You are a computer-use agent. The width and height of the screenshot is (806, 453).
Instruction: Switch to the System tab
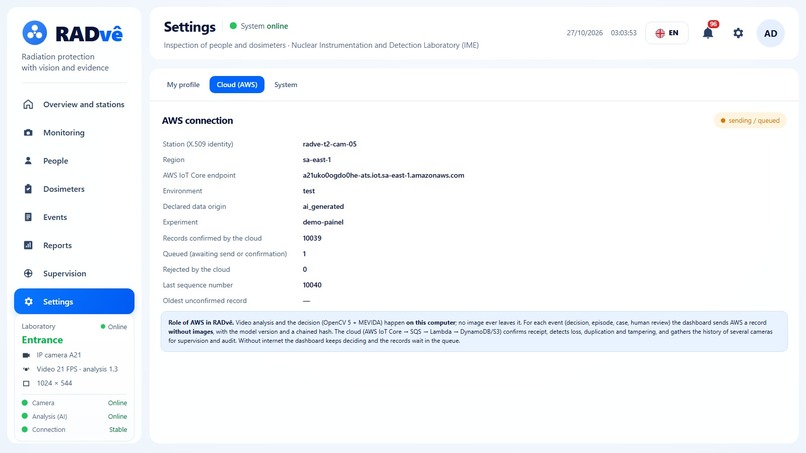pos(286,85)
